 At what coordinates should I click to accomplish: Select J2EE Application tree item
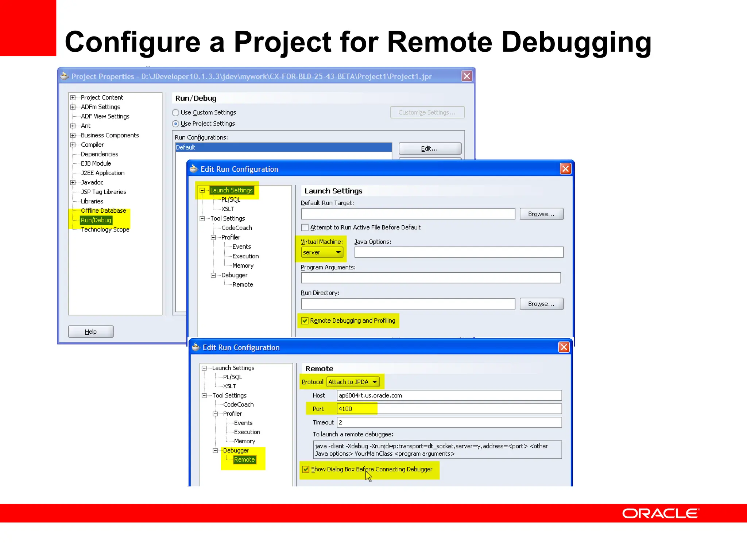point(103,173)
